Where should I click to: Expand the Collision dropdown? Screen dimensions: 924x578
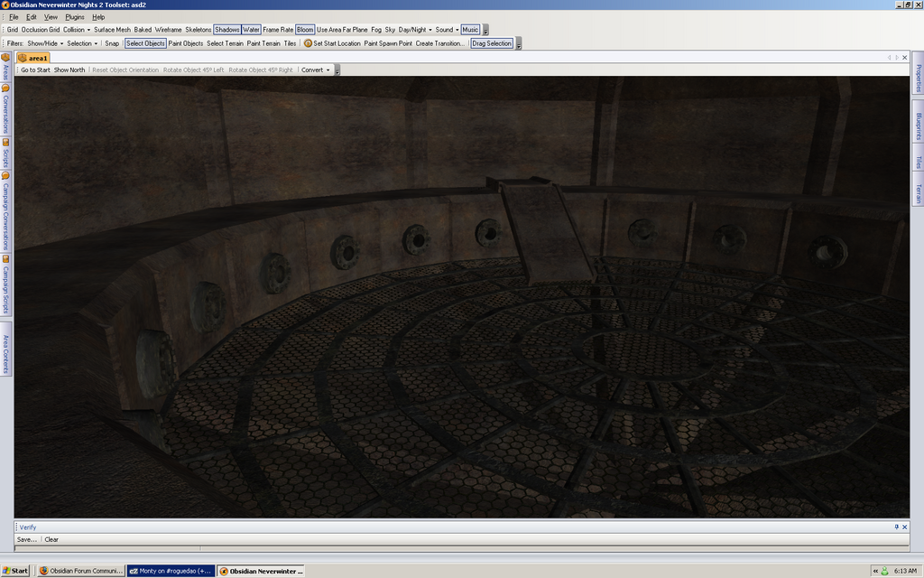(x=77, y=30)
